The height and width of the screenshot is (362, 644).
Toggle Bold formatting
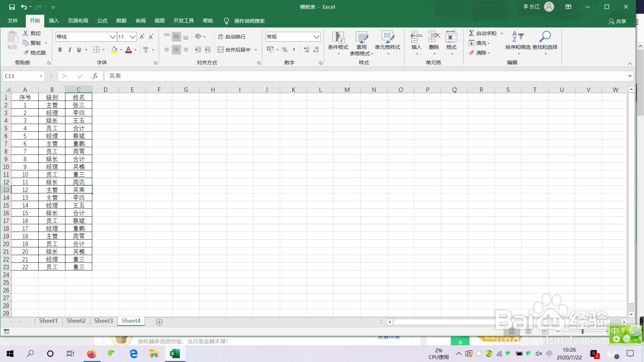tap(60, 50)
